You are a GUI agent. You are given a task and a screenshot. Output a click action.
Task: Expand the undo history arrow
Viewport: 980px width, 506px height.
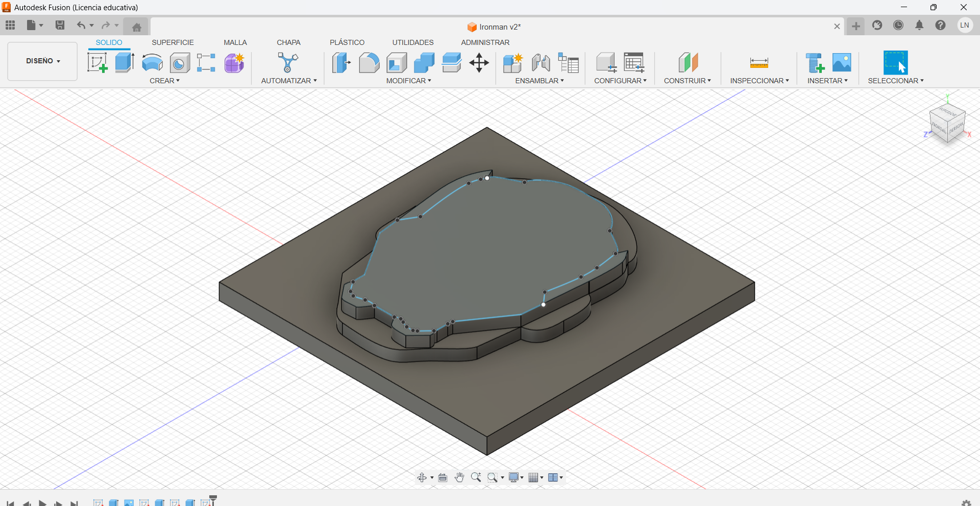pyautogui.click(x=92, y=26)
